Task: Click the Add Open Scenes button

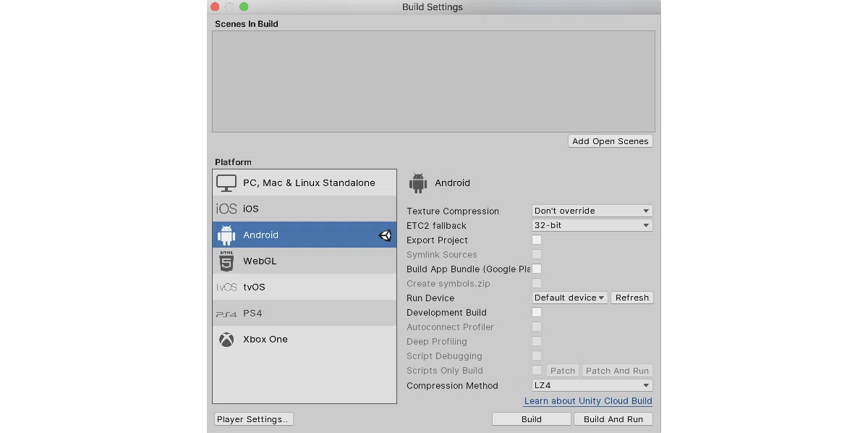Action: [610, 141]
